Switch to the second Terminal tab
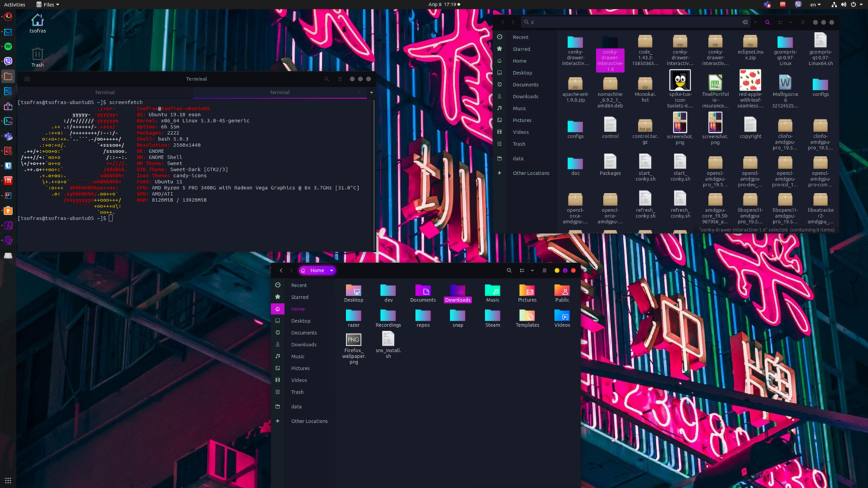This screenshot has width=868, height=488. point(279,92)
